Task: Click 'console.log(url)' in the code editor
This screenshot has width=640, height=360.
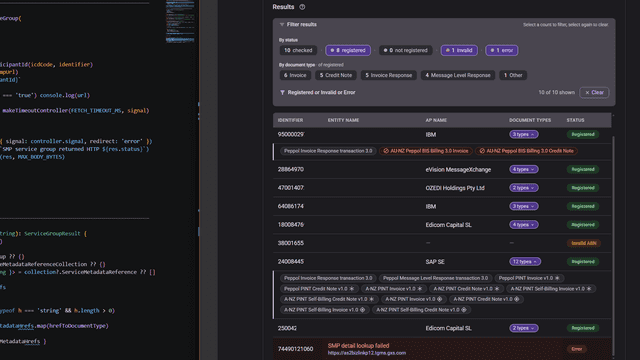Action: point(64,95)
